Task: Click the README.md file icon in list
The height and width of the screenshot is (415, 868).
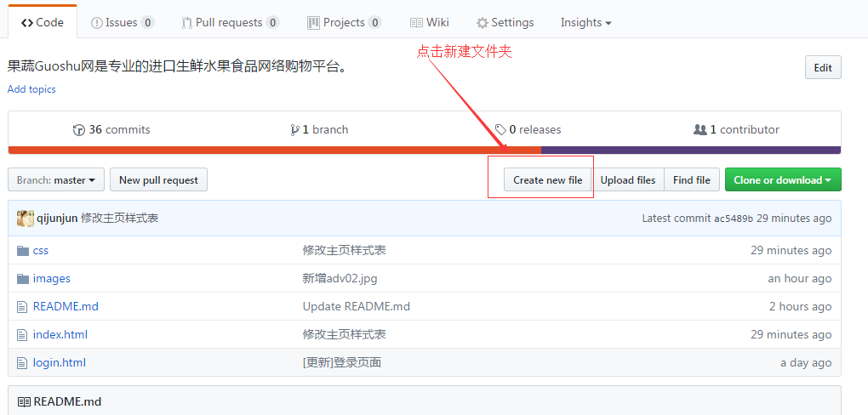Action: pos(22,306)
